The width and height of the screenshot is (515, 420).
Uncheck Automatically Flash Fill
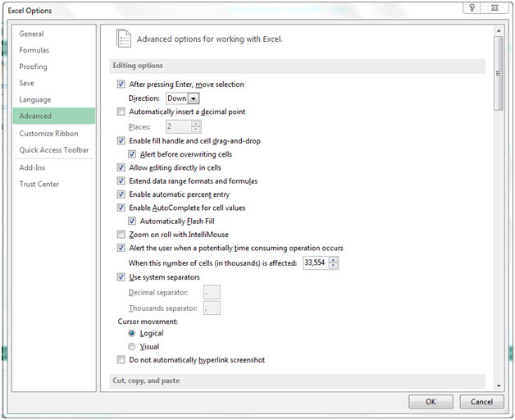coord(132,221)
